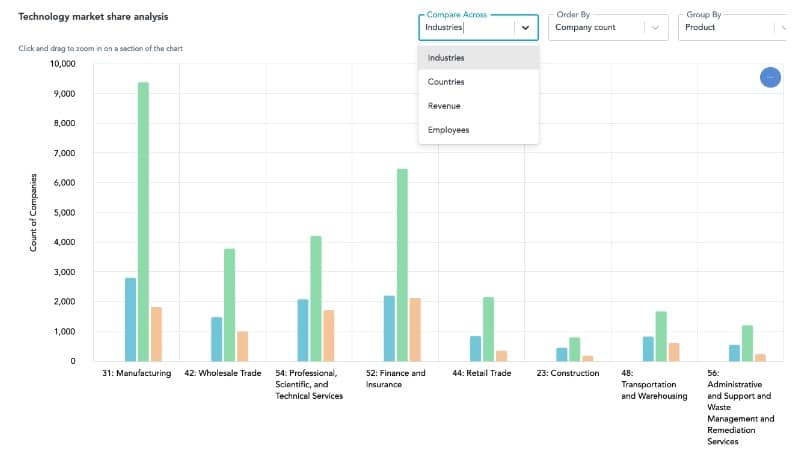The height and width of the screenshot is (459, 795).
Task: Click the blue circular chart options button
Action: pyautogui.click(x=770, y=77)
